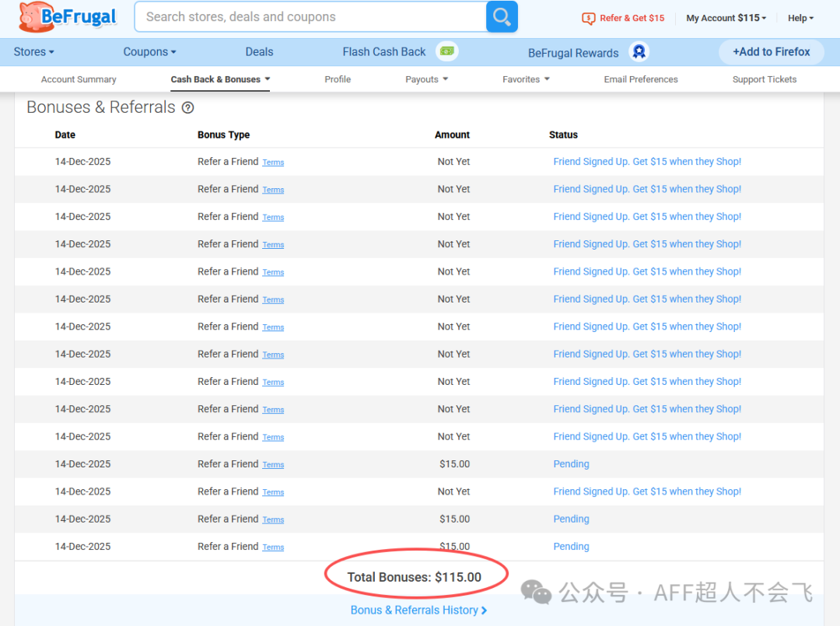Screen dimensions: 840x626
Task: Select the Amount column header
Action: 452,135
